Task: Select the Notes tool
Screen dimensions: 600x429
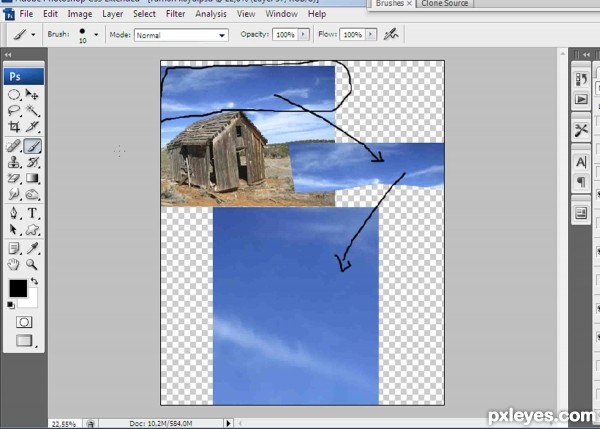Action: click(14, 248)
